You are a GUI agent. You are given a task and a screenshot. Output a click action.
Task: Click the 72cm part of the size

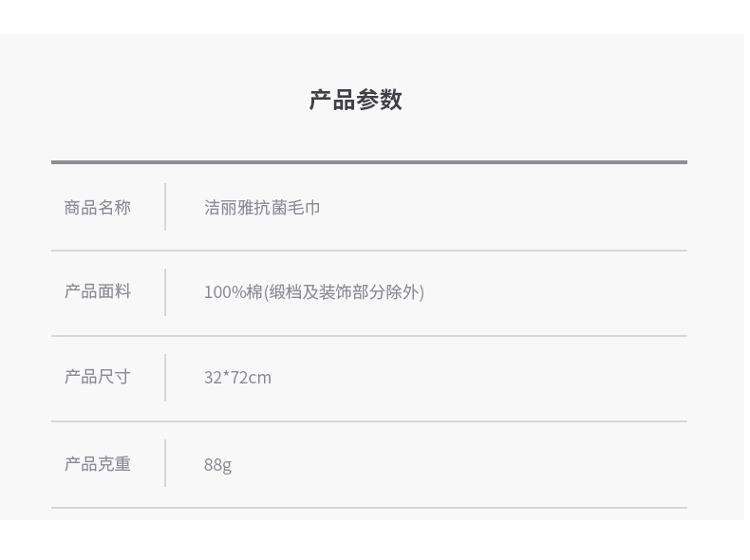[251, 378]
